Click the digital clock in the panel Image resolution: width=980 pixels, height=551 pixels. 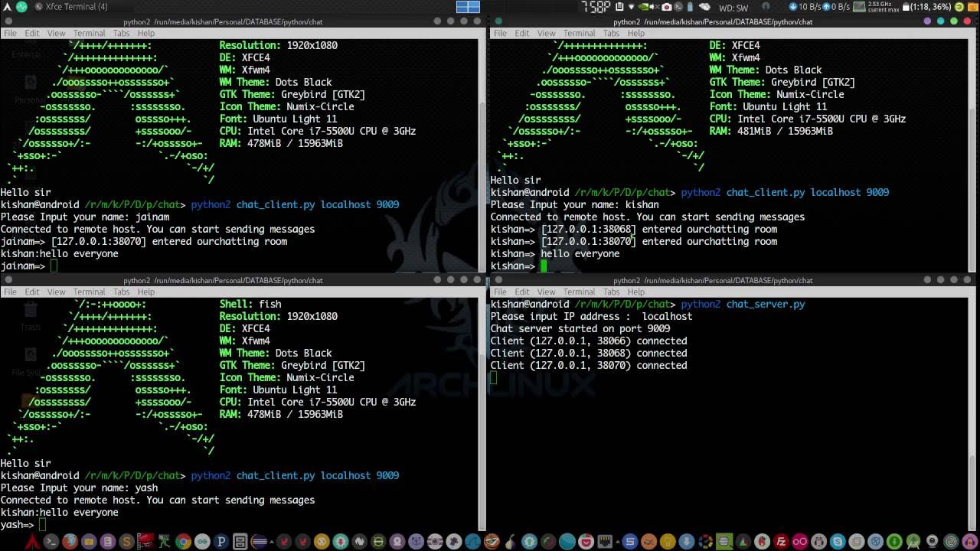[596, 7]
